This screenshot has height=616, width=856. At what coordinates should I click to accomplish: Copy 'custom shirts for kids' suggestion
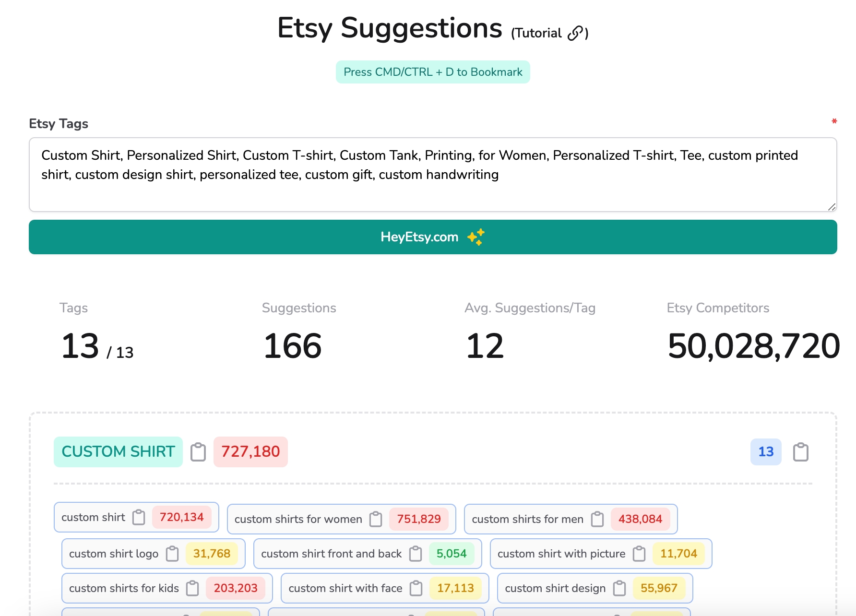pos(192,588)
